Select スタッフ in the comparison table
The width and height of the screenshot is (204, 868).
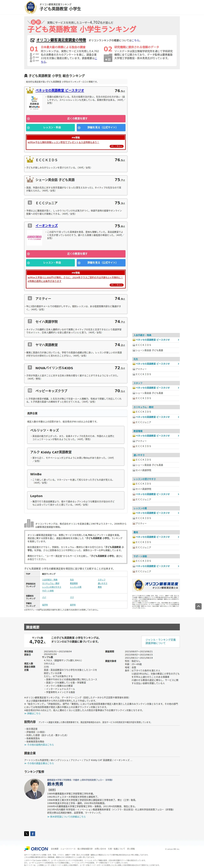click(x=102, y=580)
